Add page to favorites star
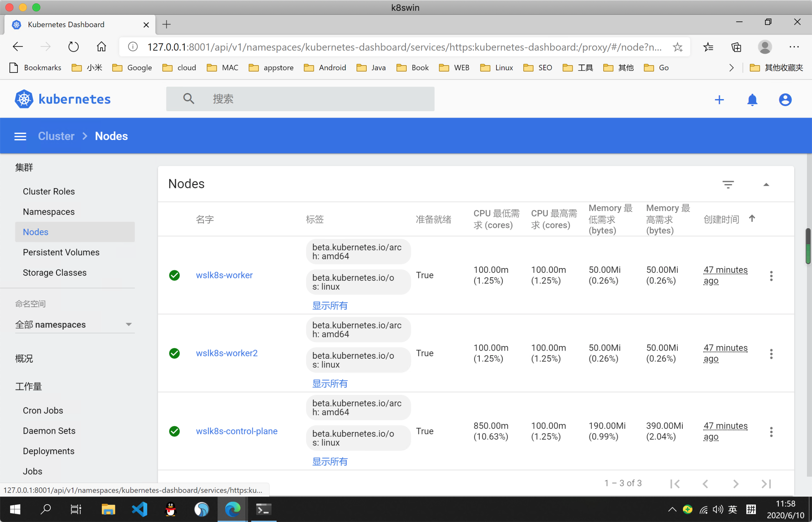 678,47
